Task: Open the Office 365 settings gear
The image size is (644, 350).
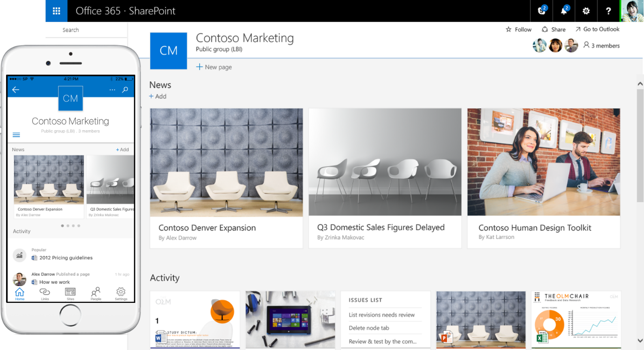Action: pos(586,11)
